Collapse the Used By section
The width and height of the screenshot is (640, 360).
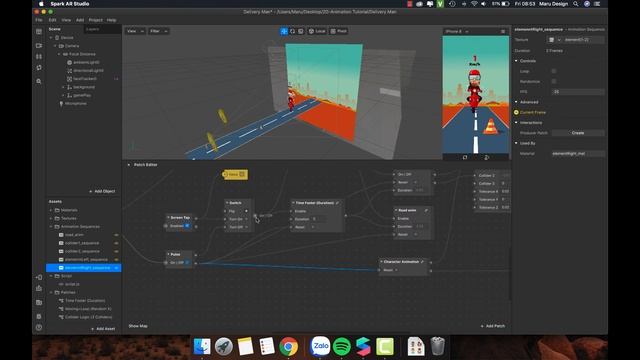tap(516, 143)
